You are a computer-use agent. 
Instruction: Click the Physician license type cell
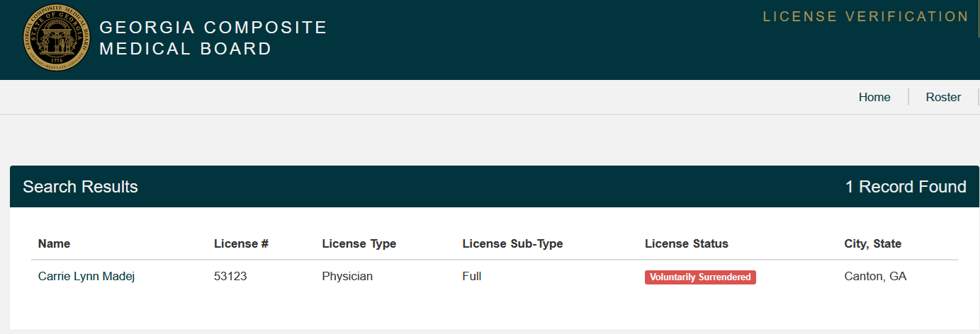click(x=347, y=277)
